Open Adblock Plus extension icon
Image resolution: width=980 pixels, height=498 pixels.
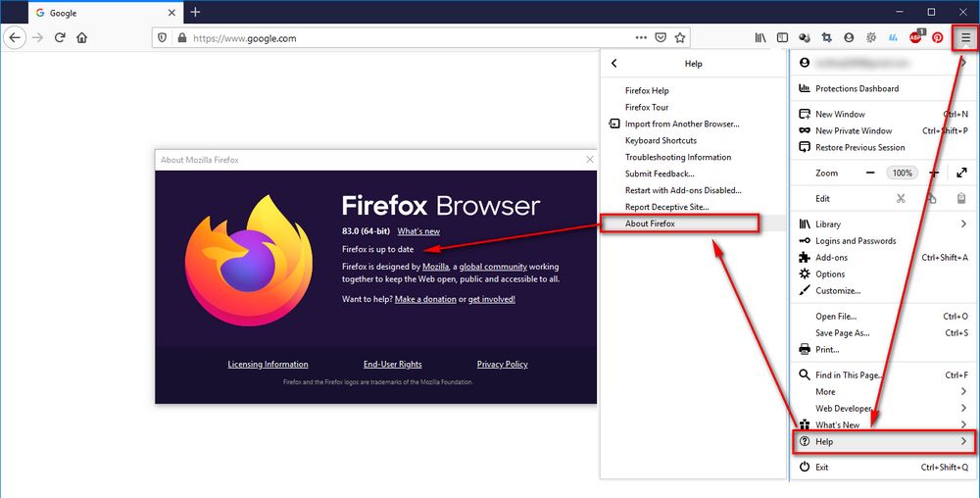tap(915, 37)
